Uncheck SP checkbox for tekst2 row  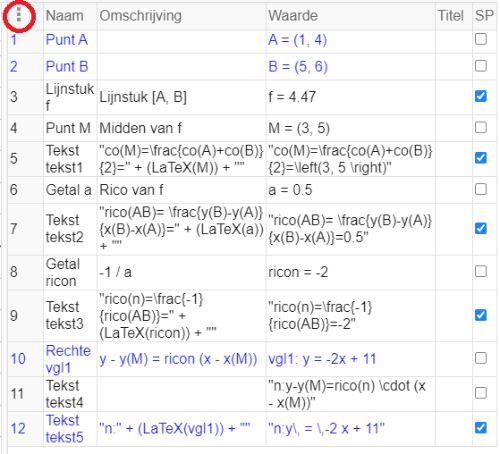[x=481, y=229]
